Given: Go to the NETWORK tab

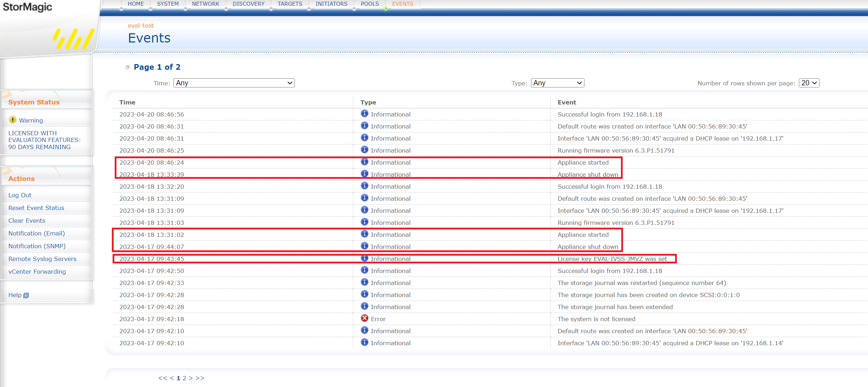Looking at the screenshot, I should pos(206,4).
